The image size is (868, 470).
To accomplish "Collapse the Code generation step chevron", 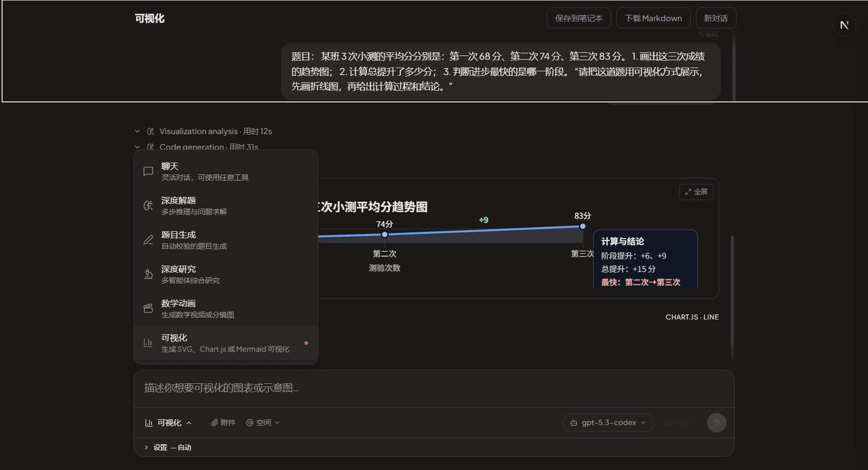I will click(137, 147).
